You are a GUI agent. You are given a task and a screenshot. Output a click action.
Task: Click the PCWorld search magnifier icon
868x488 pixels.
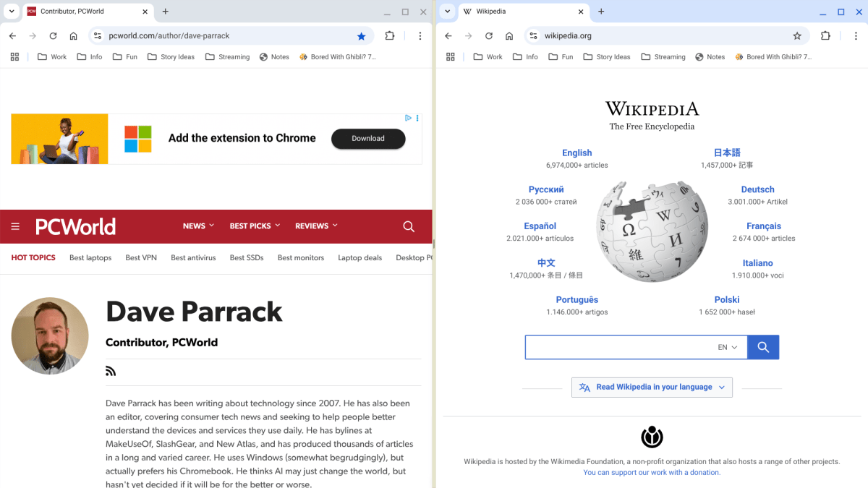coord(409,226)
